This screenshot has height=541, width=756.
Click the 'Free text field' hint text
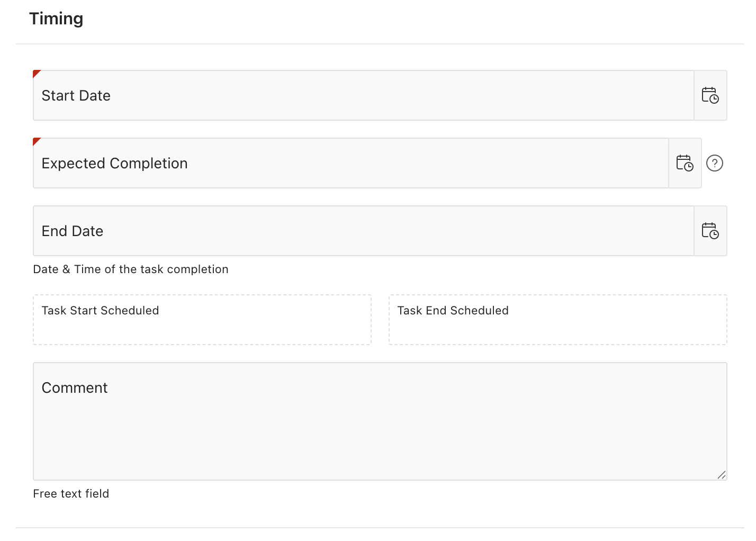(71, 494)
